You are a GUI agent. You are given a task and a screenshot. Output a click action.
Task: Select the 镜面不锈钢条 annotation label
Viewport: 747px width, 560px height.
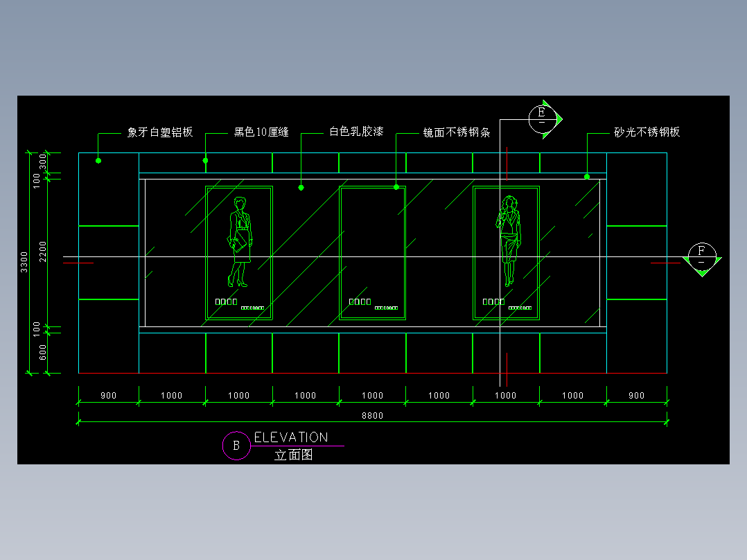pos(457,132)
